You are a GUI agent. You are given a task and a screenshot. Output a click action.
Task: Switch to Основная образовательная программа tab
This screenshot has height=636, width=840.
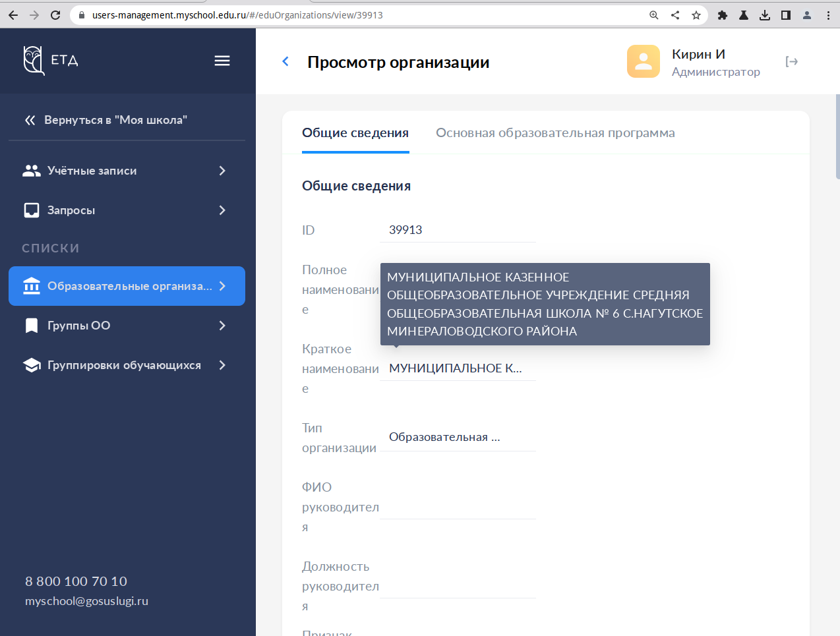(x=555, y=133)
